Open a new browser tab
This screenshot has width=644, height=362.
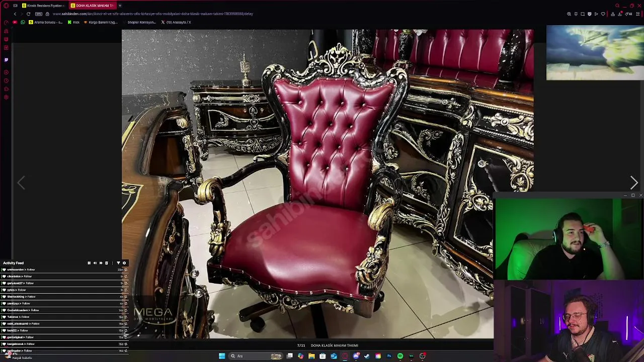pyautogui.click(x=120, y=6)
